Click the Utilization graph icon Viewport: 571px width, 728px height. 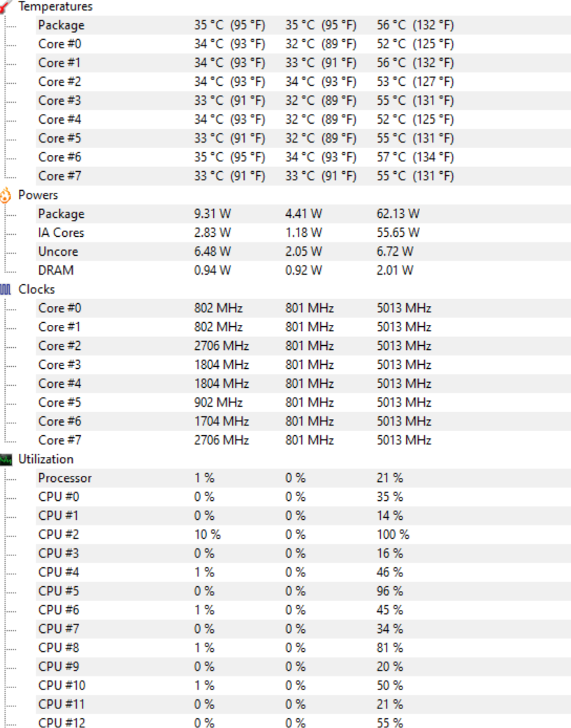pos(6,460)
